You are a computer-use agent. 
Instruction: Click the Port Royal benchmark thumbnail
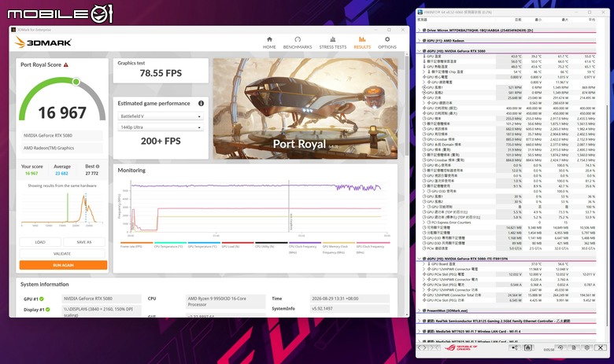(x=305, y=108)
